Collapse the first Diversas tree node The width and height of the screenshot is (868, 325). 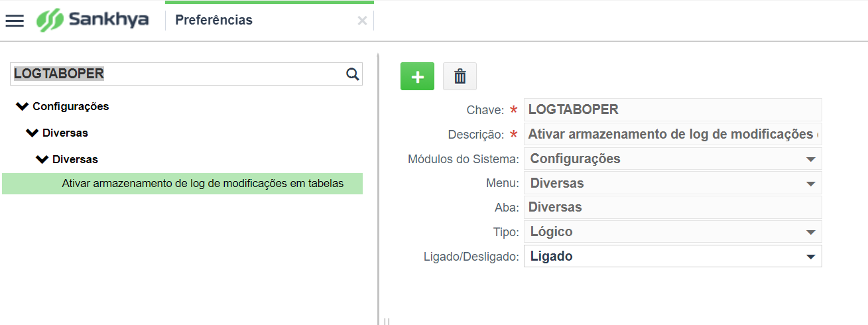[32, 133]
